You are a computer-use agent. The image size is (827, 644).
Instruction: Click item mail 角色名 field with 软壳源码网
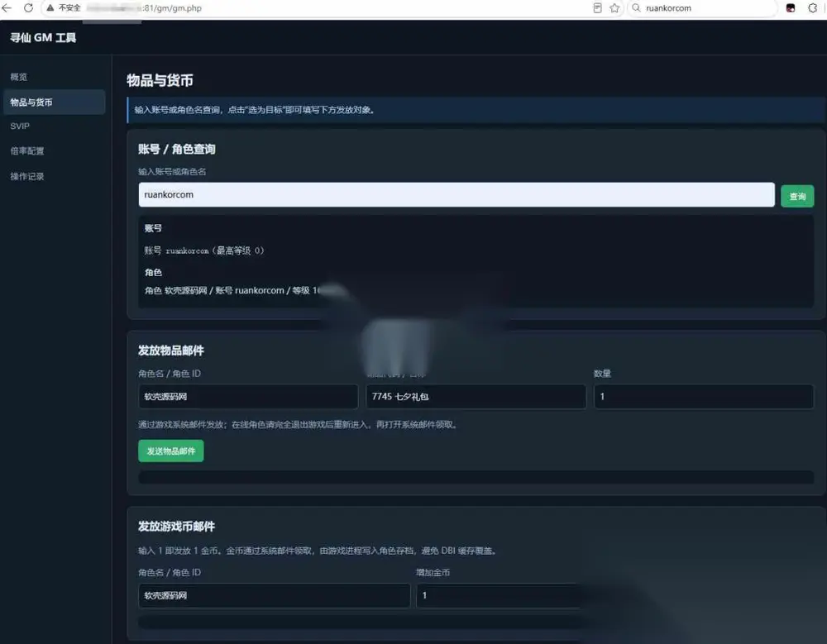pyautogui.click(x=248, y=397)
